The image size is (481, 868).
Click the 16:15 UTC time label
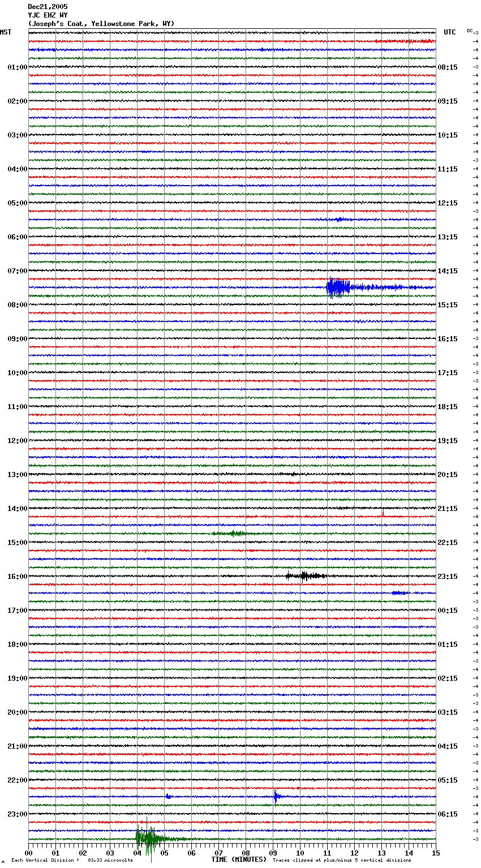[x=448, y=339]
